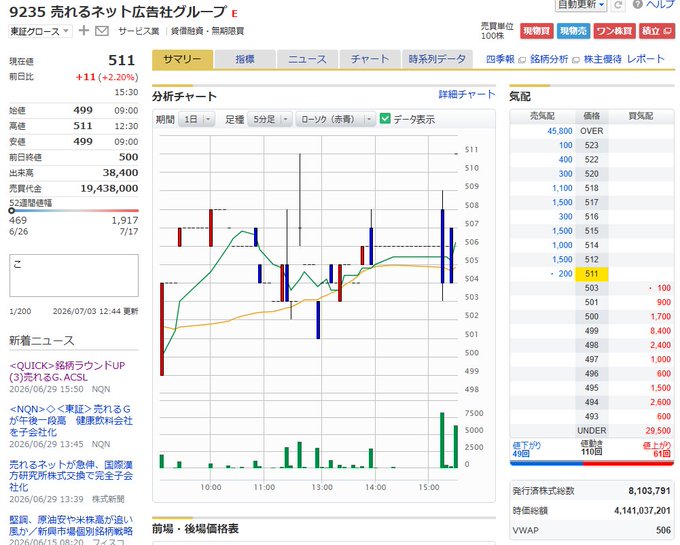This screenshot has width=680, height=545.
Task: Click the 値下がり 49回 label
Action: click(526, 449)
